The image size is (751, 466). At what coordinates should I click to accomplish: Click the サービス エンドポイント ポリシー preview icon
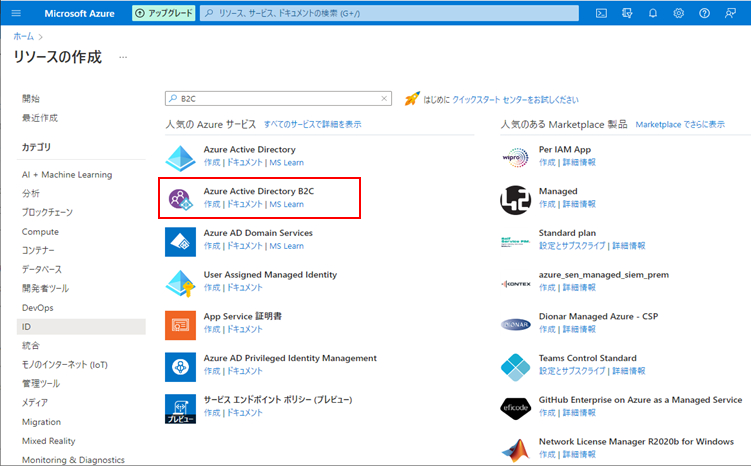(180, 409)
